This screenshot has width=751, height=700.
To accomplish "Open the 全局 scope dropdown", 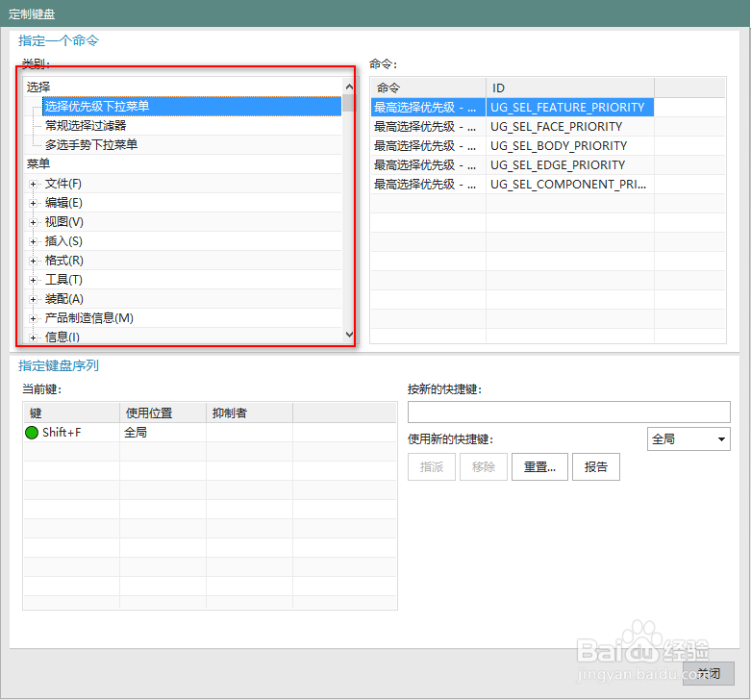I will pyautogui.click(x=688, y=439).
